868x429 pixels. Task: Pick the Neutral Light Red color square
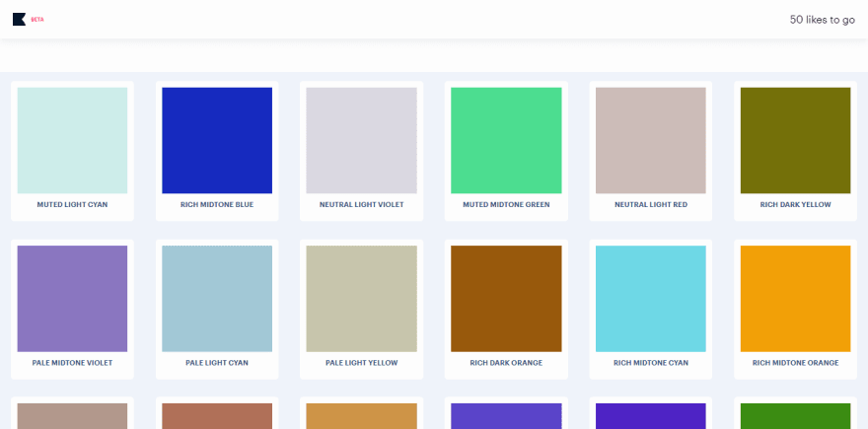point(650,141)
